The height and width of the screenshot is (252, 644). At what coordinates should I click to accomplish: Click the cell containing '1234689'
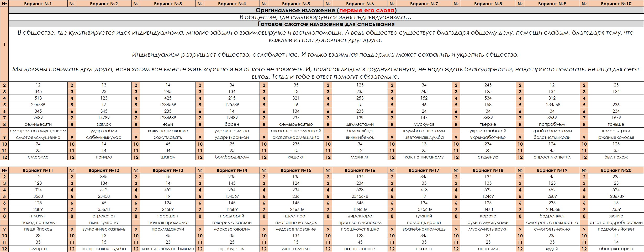coord(168,118)
